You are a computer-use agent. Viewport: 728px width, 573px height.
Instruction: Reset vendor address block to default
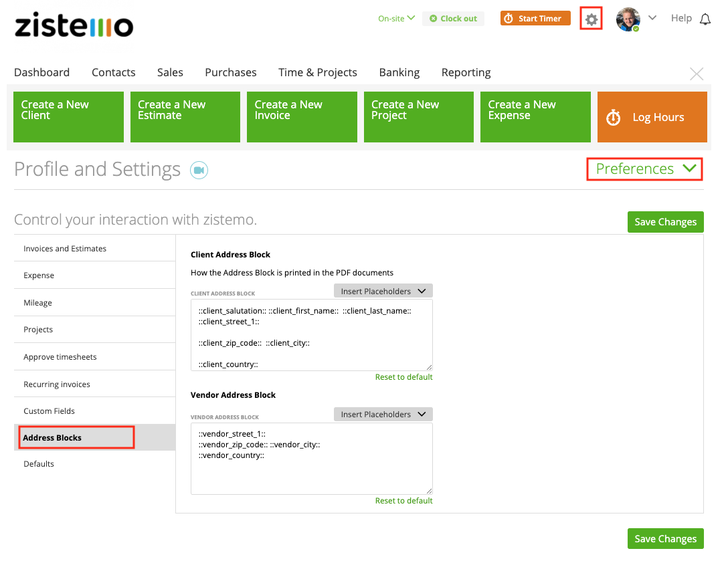click(403, 501)
